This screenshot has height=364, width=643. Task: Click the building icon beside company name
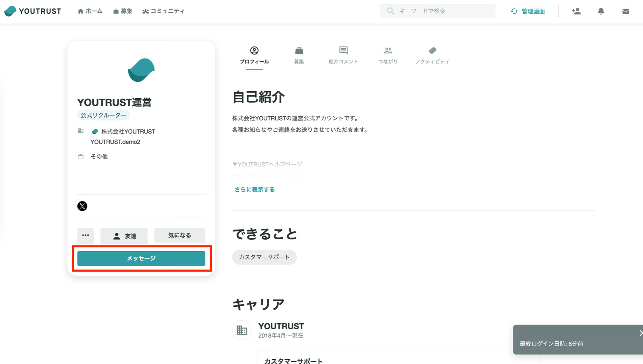tap(80, 130)
